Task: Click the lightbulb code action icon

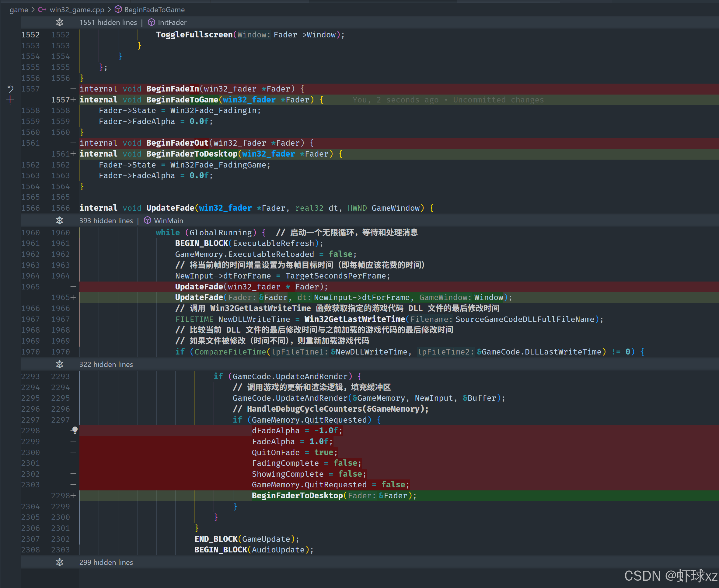Action: (x=75, y=430)
